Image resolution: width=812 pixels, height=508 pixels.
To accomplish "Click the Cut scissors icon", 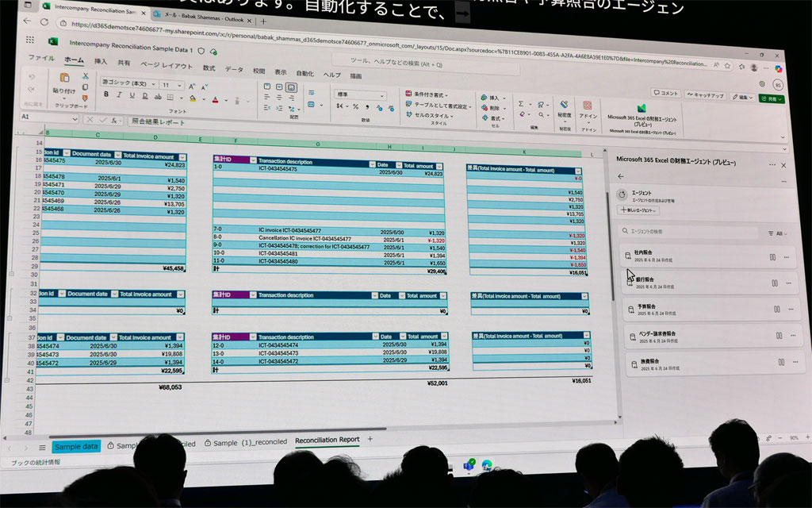I will [86, 76].
